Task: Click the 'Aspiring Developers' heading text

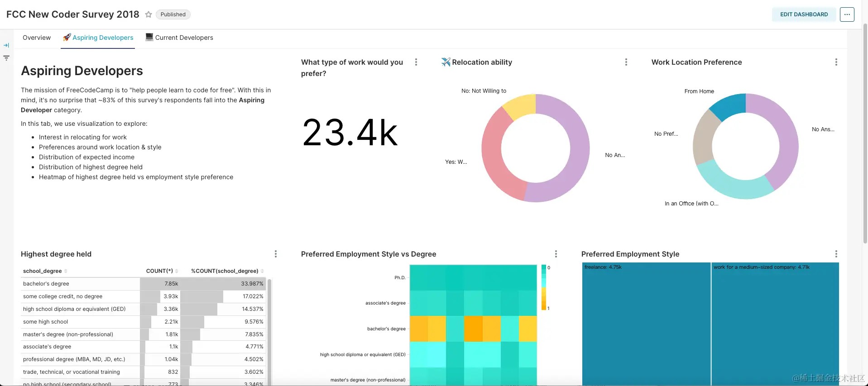Action: tap(82, 71)
